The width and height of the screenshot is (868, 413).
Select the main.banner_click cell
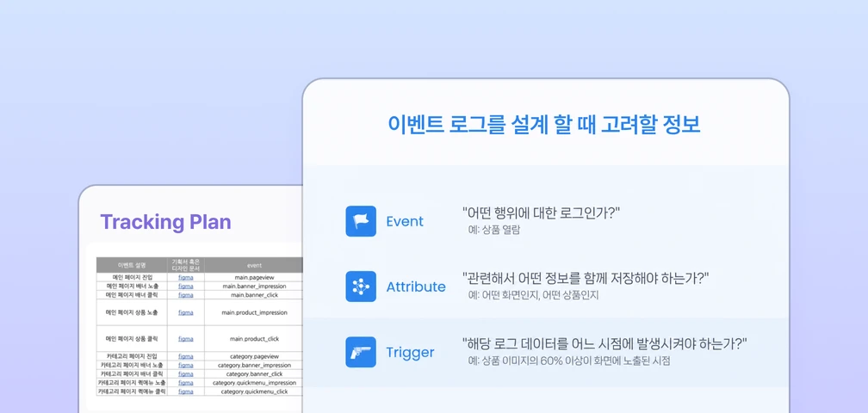(x=254, y=294)
